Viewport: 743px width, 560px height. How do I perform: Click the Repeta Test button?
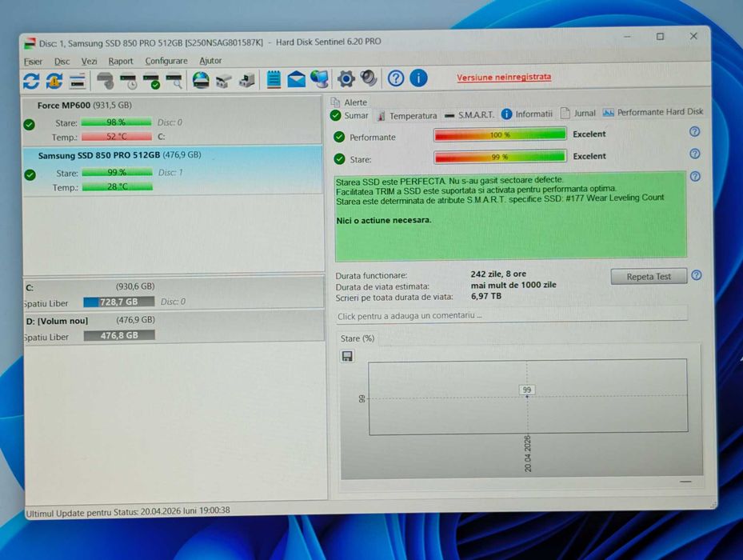[x=649, y=277]
